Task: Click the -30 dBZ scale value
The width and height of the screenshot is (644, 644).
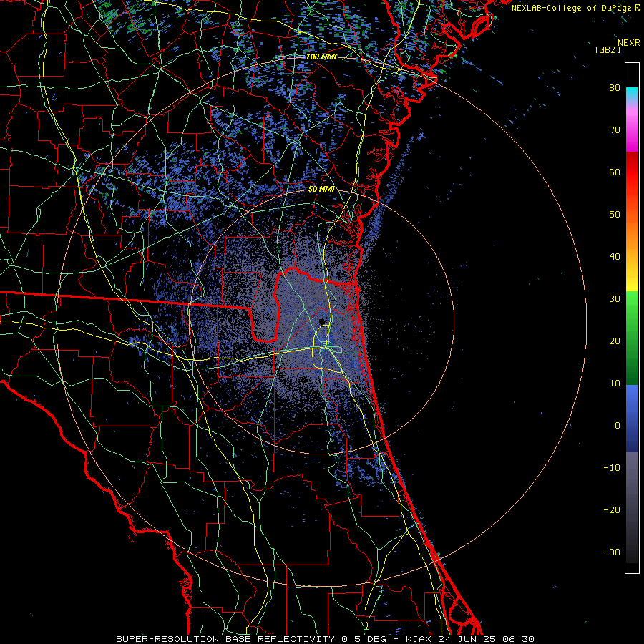Action: pos(612,552)
